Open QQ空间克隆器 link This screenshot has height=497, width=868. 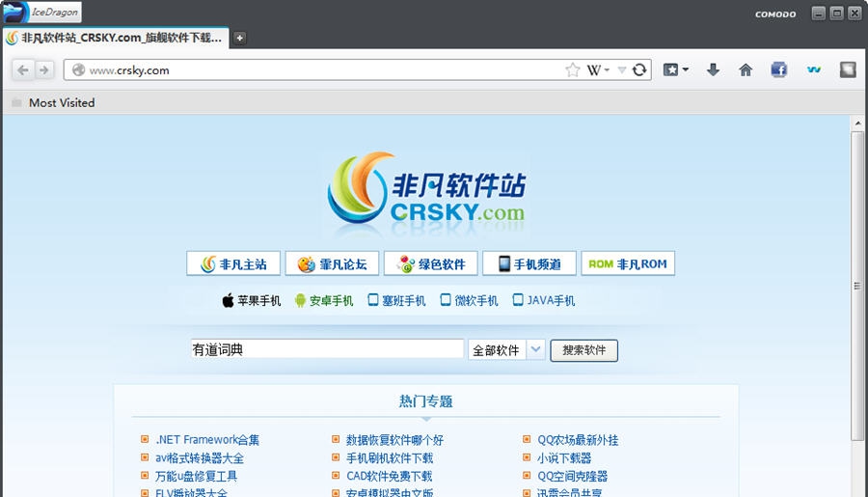coord(572,476)
